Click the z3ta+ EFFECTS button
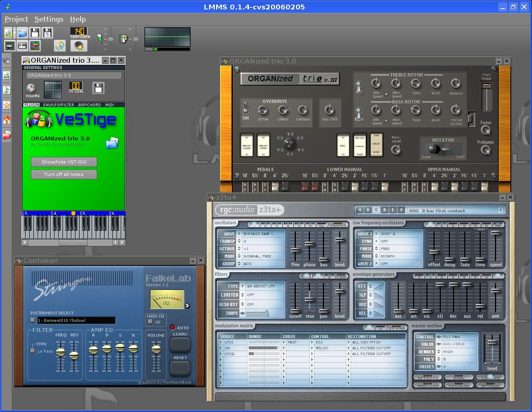Image resolution: width=532 pixels, height=412 pixels. point(428,378)
